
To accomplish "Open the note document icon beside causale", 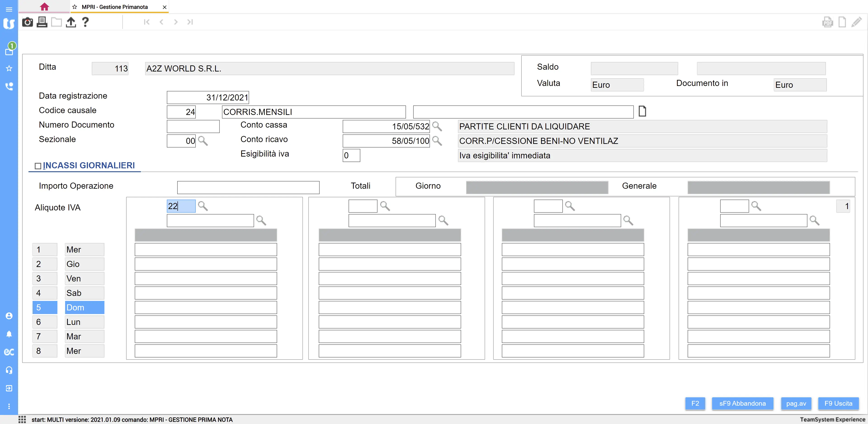I will click(642, 111).
